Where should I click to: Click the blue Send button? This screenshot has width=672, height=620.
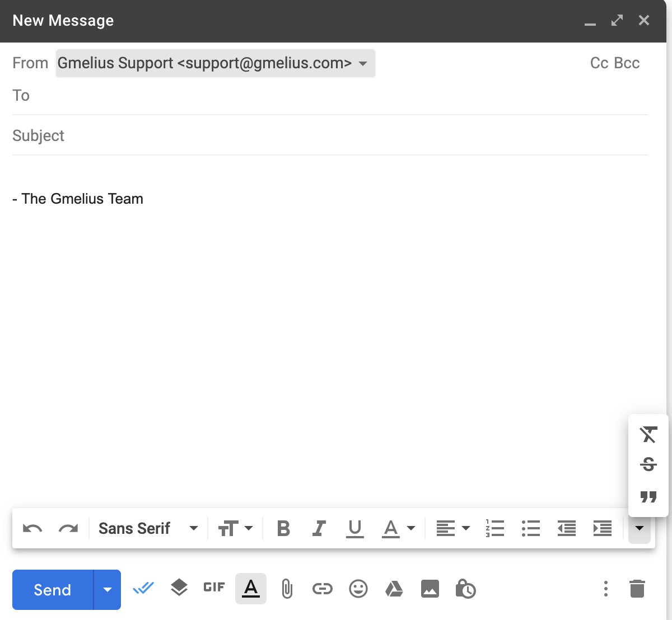pos(53,590)
